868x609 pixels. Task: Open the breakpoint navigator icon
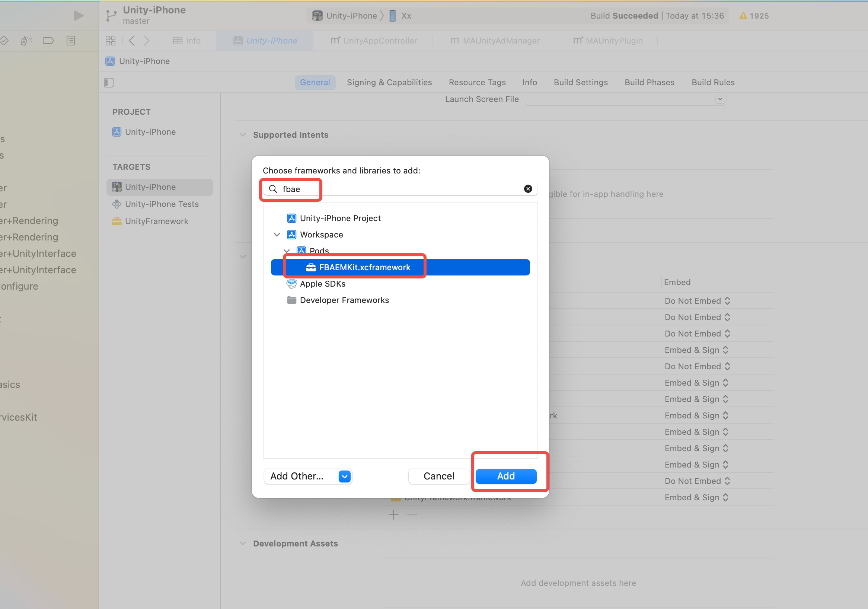point(48,41)
